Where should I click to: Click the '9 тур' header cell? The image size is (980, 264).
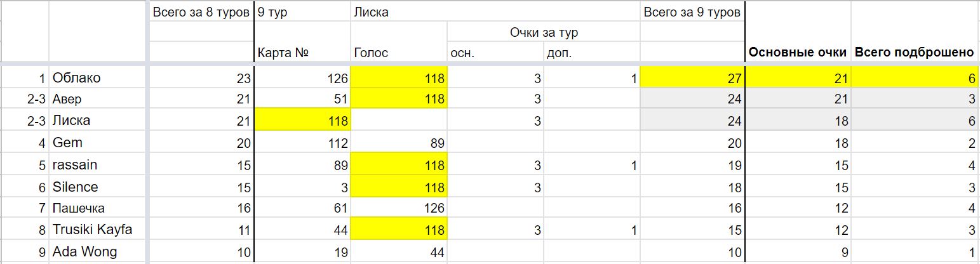click(302, 11)
